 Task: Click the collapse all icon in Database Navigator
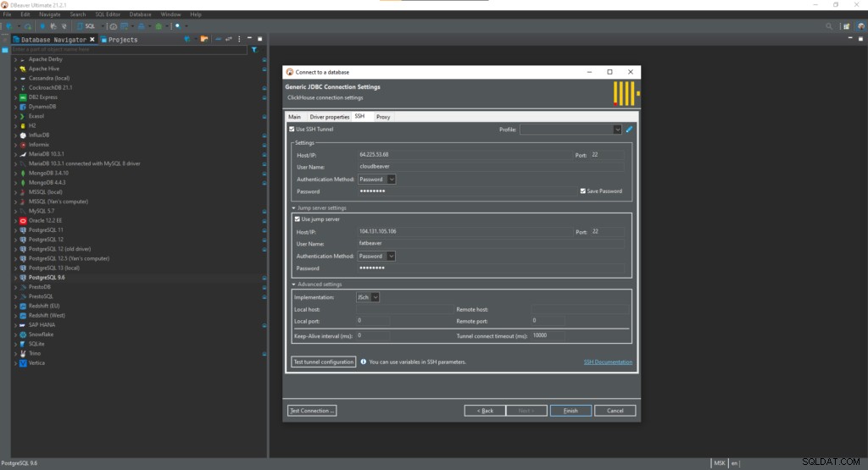point(218,39)
